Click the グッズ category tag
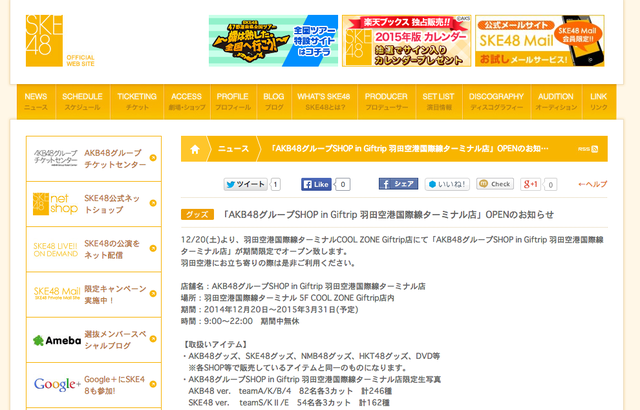Image resolution: width=640 pixels, height=410 pixels. click(197, 215)
